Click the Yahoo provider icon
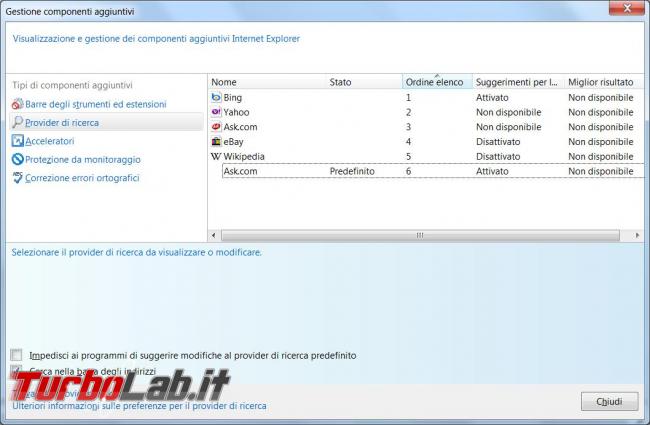Screen dimensions: 650x425 216,112
